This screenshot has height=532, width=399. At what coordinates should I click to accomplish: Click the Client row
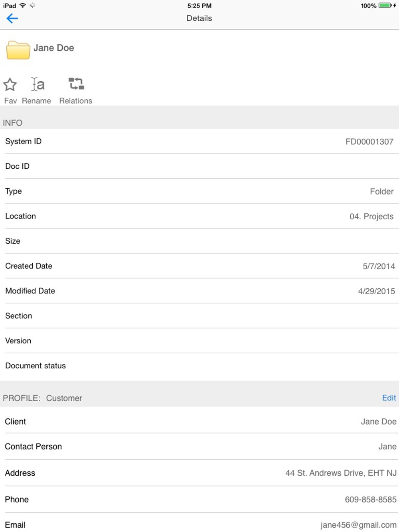[199, 422]
